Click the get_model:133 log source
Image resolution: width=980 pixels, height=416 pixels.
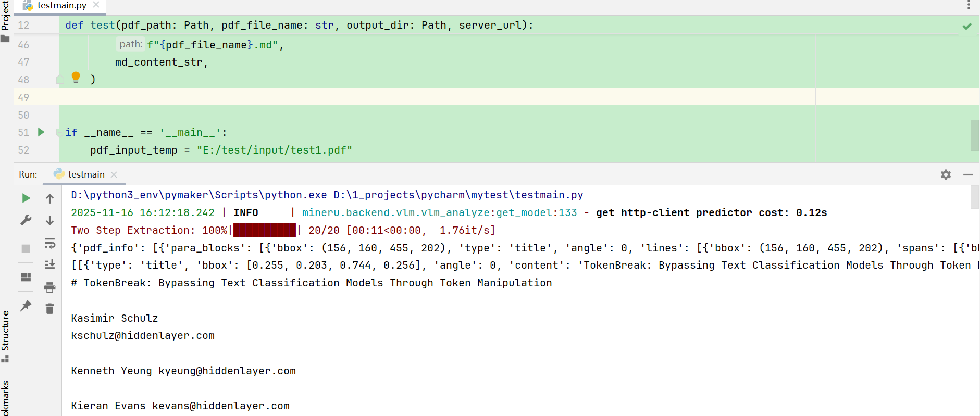[x=537, y=213]
